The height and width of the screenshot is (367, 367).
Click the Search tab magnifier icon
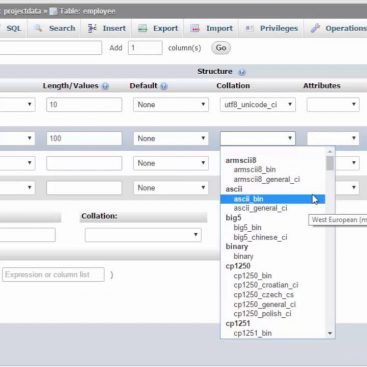[38, 28]
